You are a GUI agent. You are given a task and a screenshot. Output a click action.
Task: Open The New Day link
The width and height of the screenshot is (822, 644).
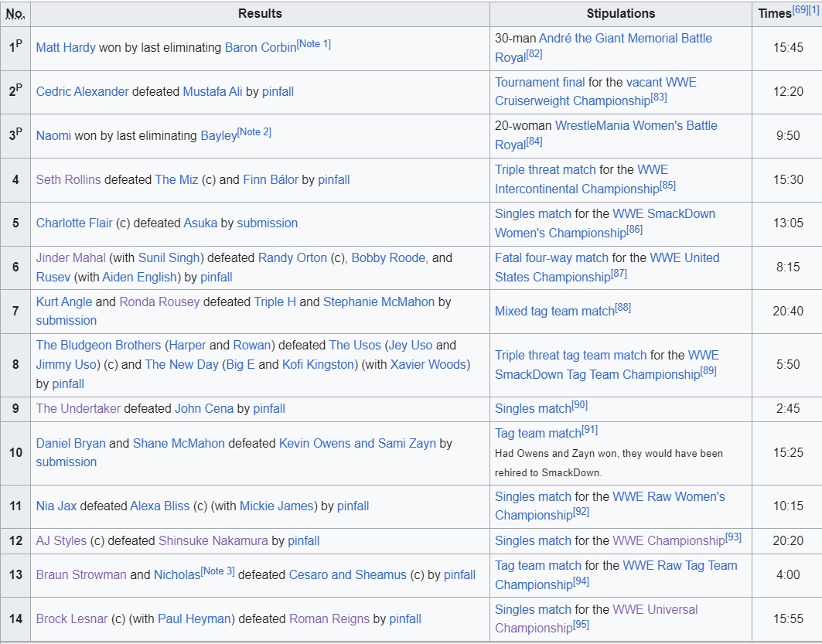[x=182, y=365]
